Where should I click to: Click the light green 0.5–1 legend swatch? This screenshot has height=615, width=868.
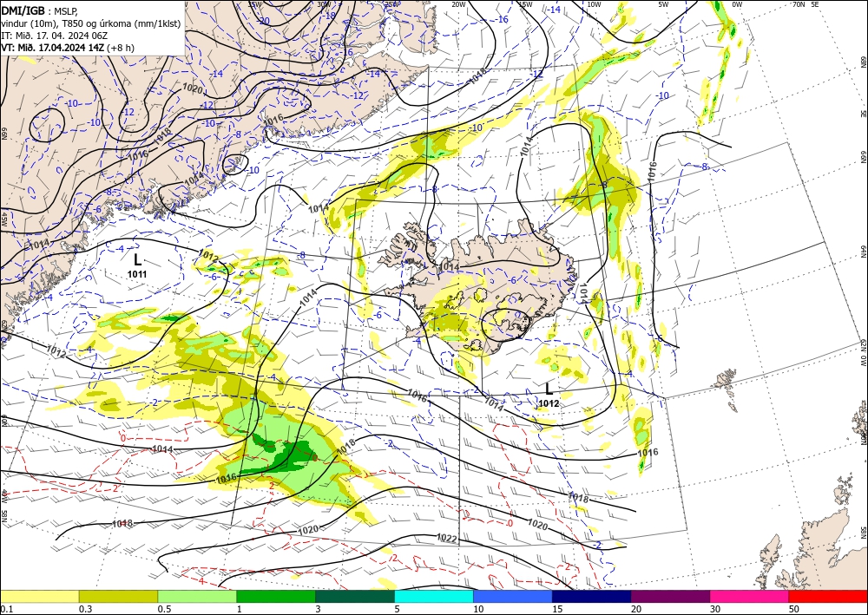click(x=197, y=596)
